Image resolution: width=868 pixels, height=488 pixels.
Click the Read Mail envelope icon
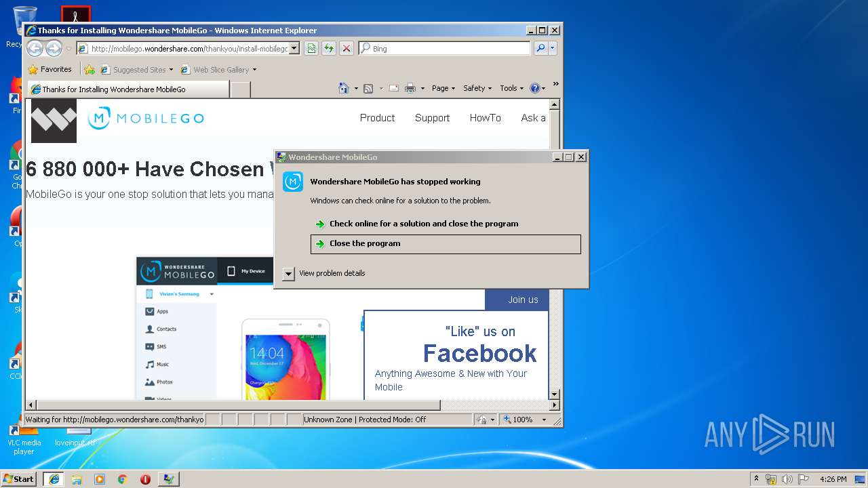[x=393, y=88]
